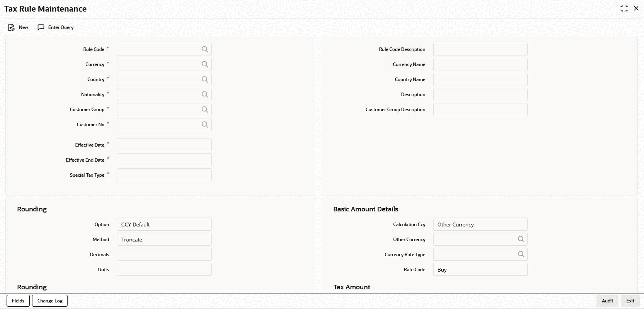Click into the Special Tax Type field
Screen dimensions: 644x309
[x=164, y=175]
